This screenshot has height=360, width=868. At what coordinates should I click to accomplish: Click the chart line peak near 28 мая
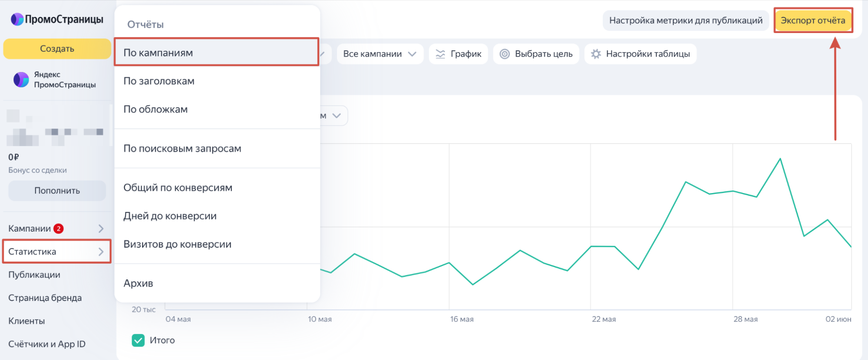(780, 159)
